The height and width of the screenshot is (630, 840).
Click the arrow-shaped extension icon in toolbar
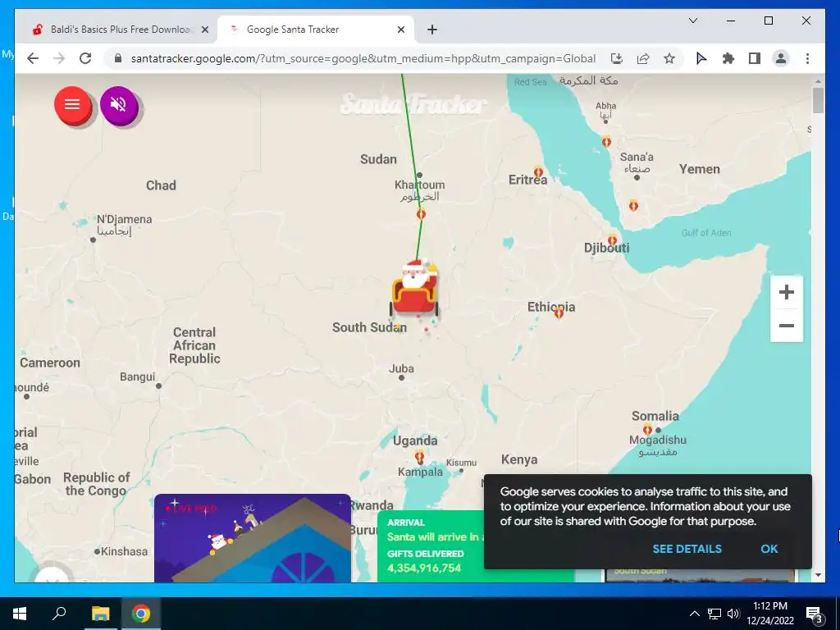(x=701, y=58)
